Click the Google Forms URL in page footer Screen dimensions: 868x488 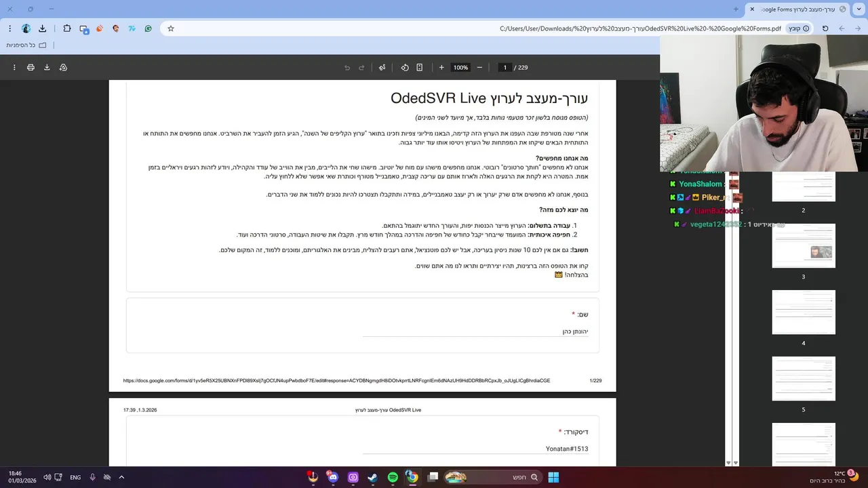pyautogui.click(x=336, y=381)
